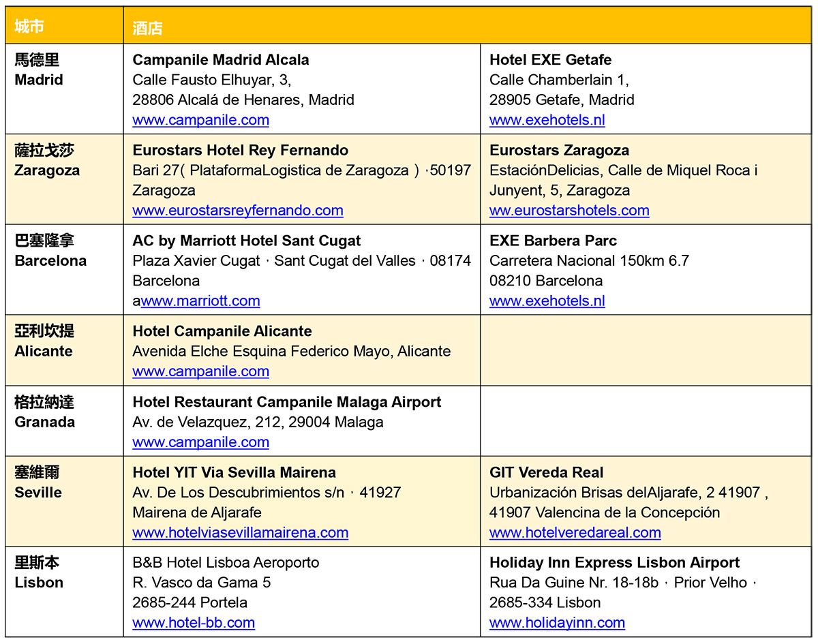Viewport: 818px width, 644px height.
Task: Click the hotel name Campanile Madrid Alcala
Action: (x=221, y=60)
